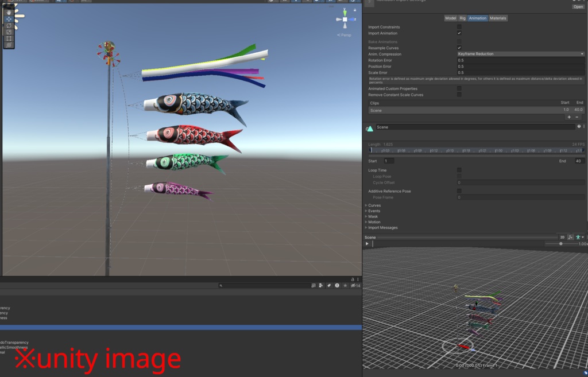Play the animation preview
Image resolution: width=588 pixels, height=377 pixels.
click(x=367, y=244)
